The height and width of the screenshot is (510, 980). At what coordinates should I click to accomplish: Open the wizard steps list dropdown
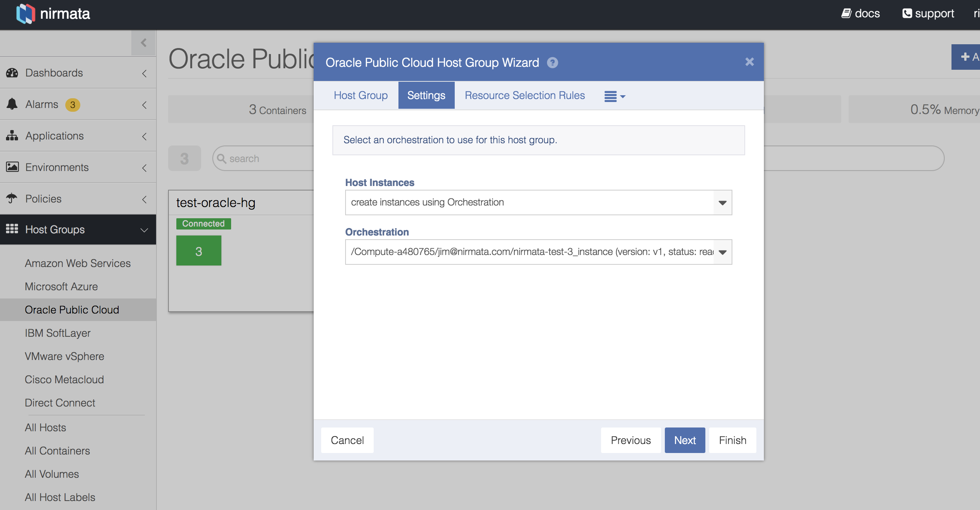615,96
